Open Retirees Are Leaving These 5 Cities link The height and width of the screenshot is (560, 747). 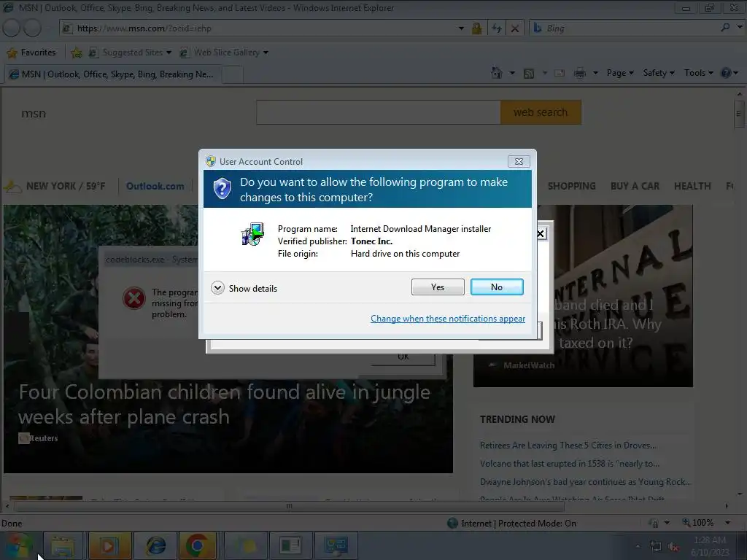coord(568,446)
